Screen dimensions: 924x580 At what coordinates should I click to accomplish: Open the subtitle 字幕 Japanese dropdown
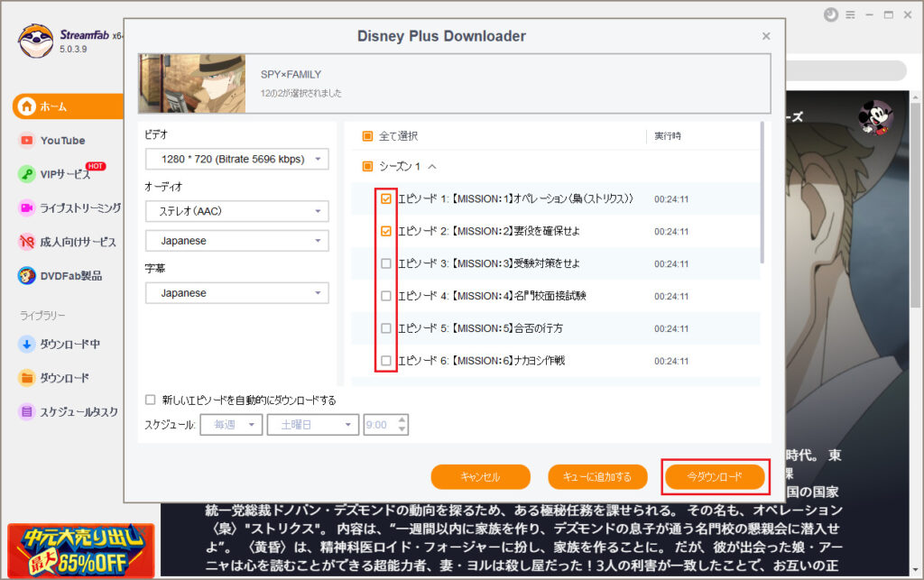(237, 292)
